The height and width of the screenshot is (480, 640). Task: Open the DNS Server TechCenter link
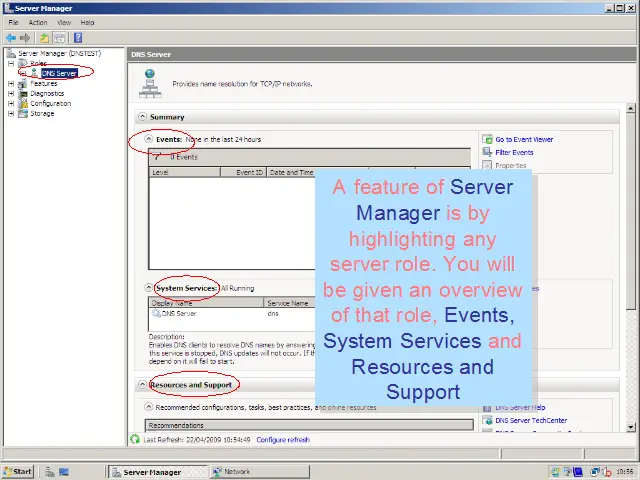coord(531,420)
